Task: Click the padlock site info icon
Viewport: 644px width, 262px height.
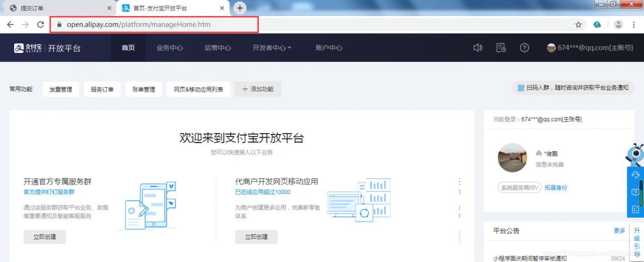Action: (59, 24)
